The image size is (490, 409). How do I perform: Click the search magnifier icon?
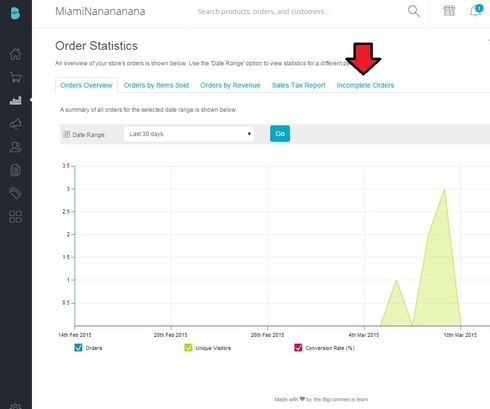414,11
